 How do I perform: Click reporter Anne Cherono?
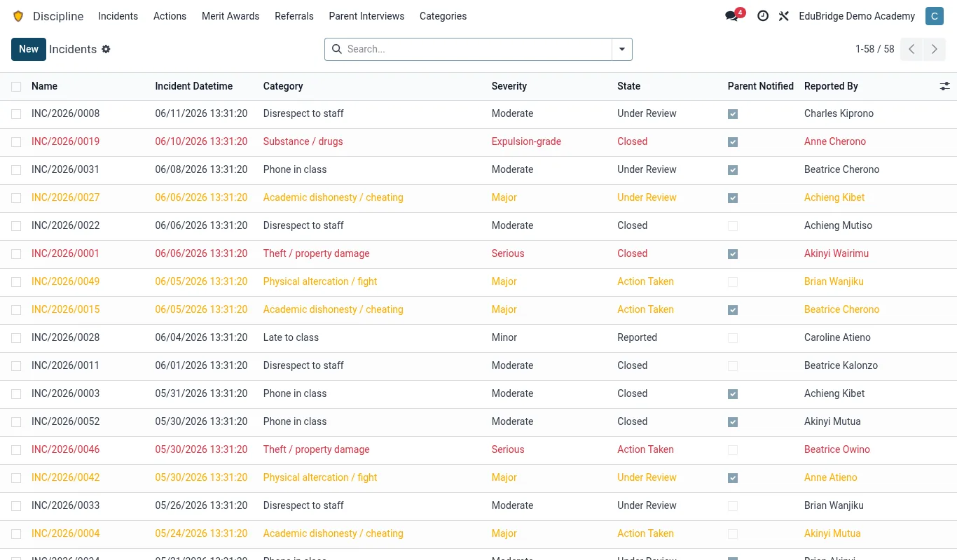pos(835,141)
